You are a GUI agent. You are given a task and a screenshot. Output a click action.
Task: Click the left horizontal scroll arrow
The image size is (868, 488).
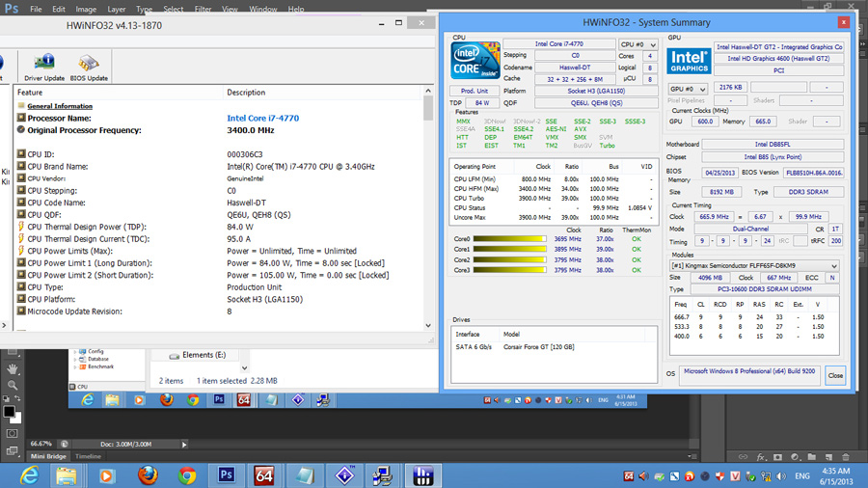click(x=5, y=325)
